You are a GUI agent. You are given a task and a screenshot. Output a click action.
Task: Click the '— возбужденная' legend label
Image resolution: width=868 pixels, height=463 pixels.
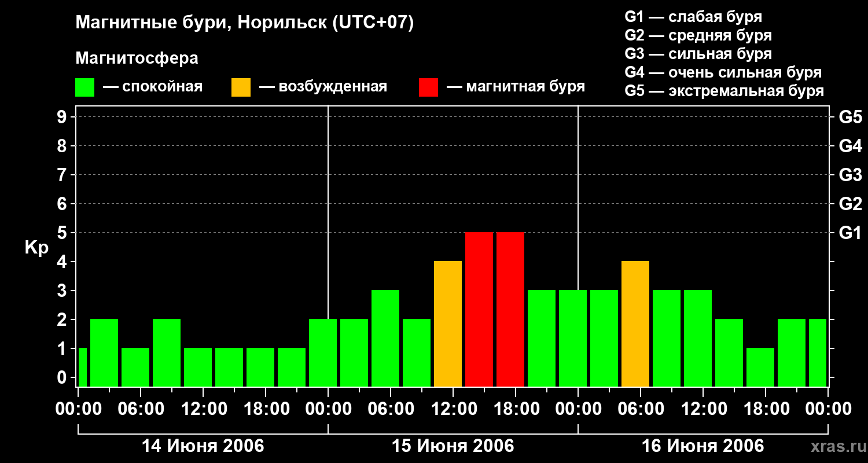323,87
